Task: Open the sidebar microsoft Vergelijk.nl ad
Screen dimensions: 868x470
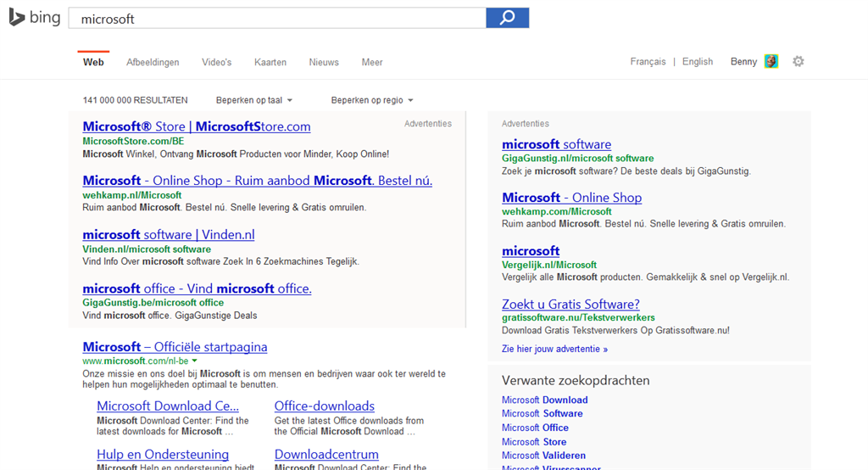Action: click(531, 250)
